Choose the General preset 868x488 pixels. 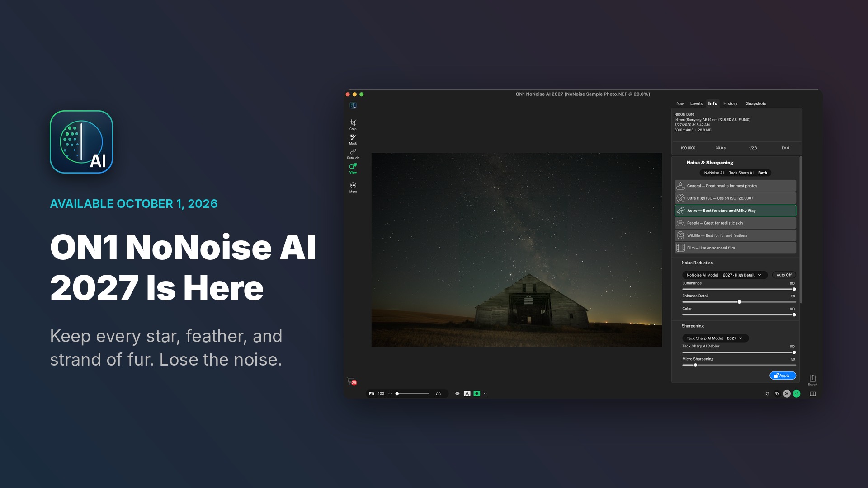tap(735, 186)
